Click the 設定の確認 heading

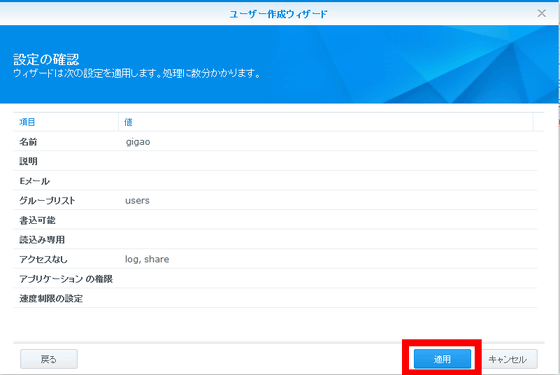tap(46, 59)
